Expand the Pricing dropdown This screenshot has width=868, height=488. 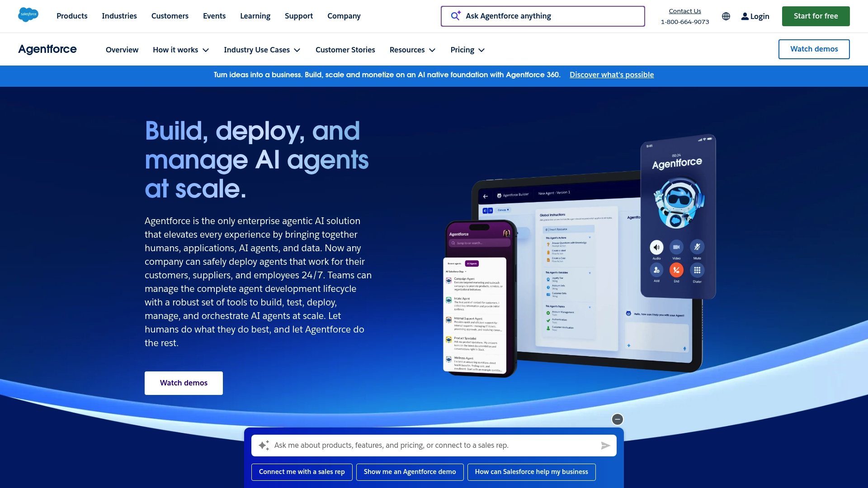coord(467,50)
